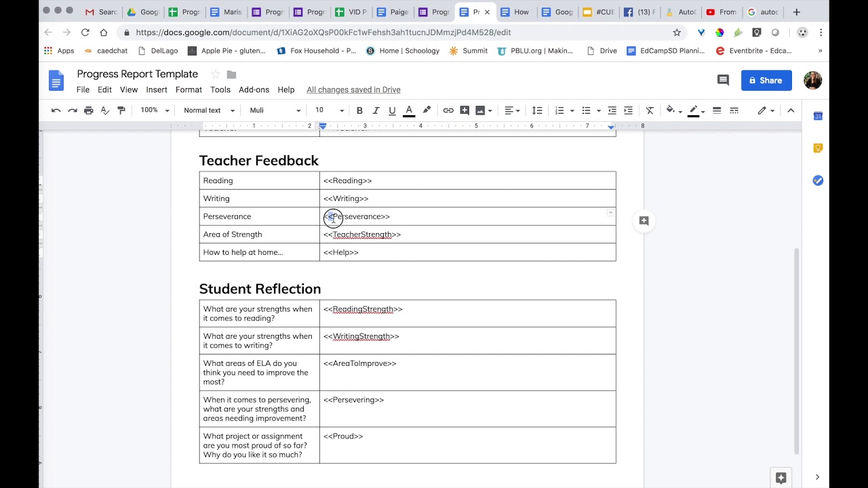Run spelling and grammar check icon
868x488 pixels.
(x=105, y=110)
